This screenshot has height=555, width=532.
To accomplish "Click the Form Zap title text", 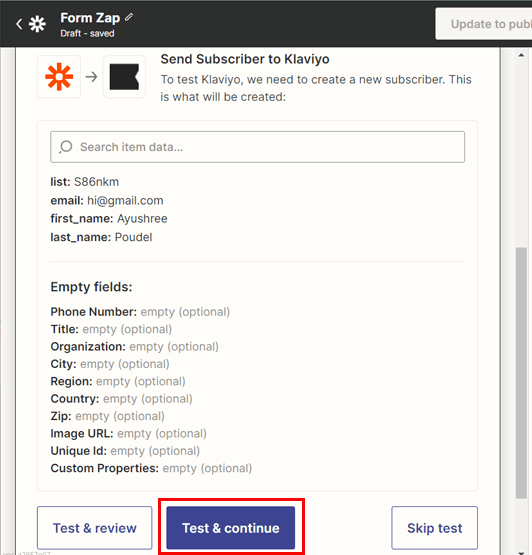I will tap(90, 18).
